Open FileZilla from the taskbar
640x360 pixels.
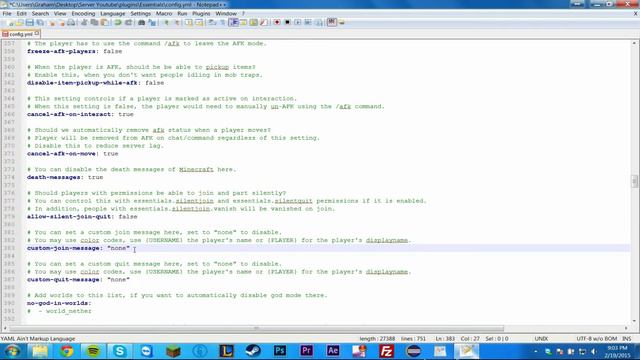click(386, 351)
